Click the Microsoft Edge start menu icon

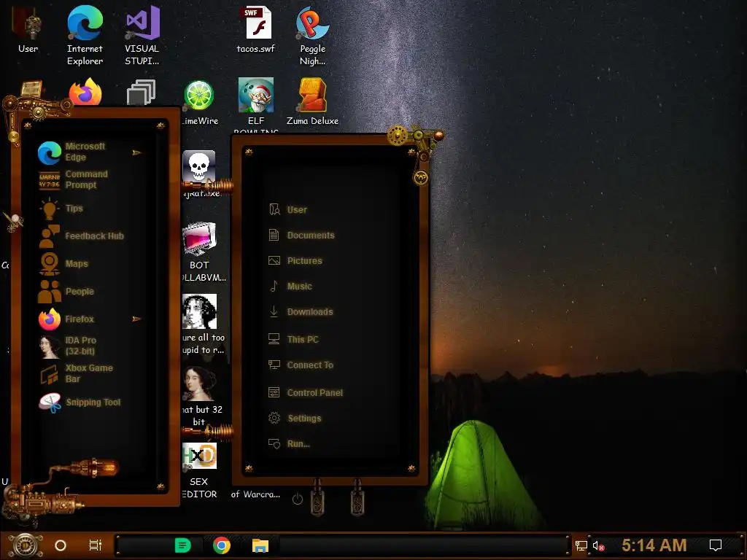50,153
